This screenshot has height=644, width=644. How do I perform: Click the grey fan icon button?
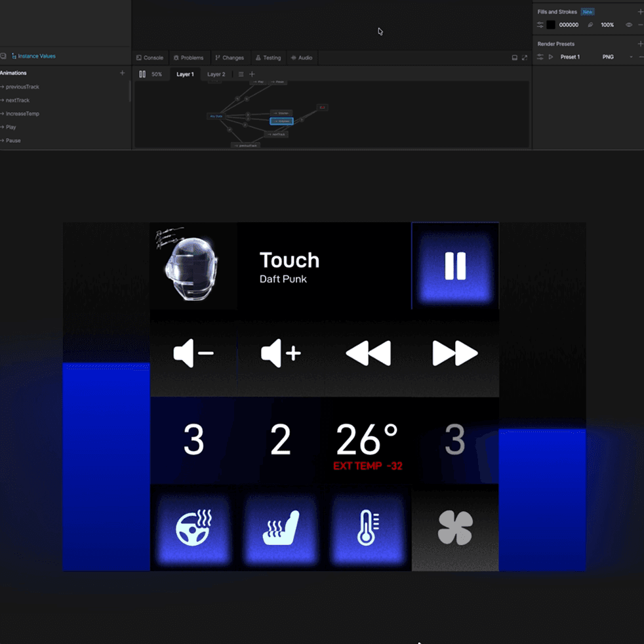coord(455,528)
